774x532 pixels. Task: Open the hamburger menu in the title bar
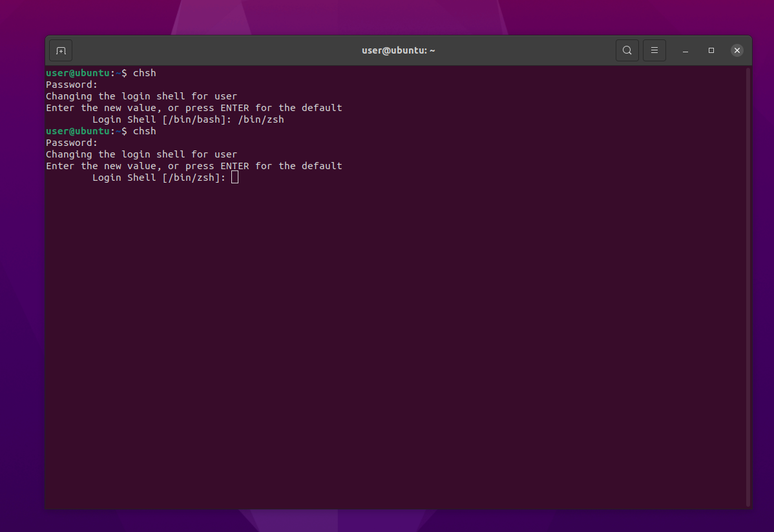[x=654, y=50]
